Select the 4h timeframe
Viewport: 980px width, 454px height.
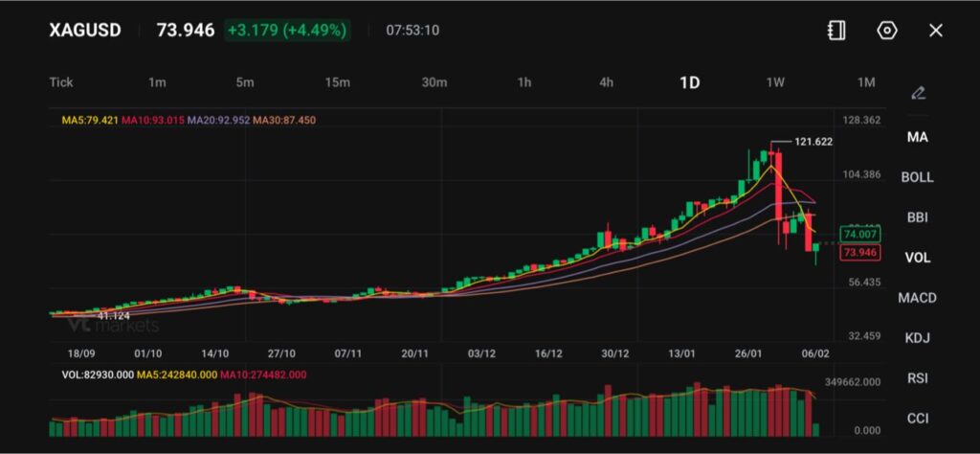[606, 82]
